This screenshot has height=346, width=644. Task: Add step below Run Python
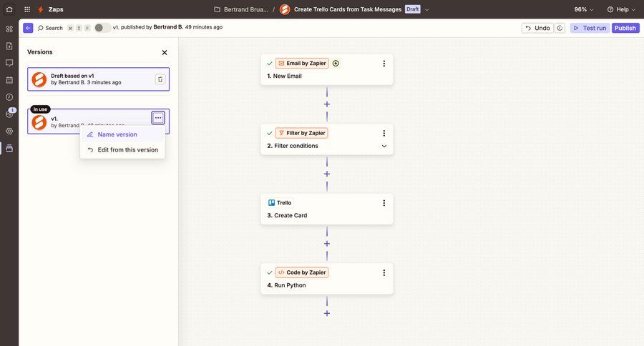(x=327, y=314)
